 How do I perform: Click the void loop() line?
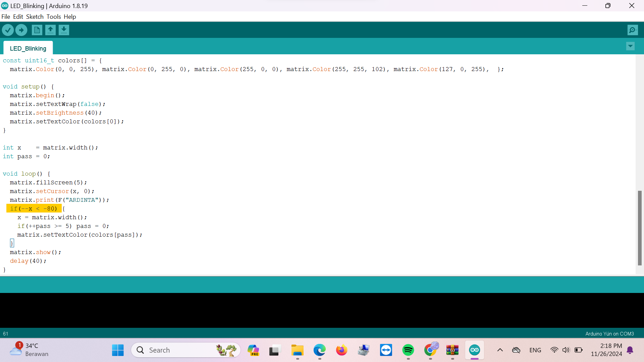point(26,174)
